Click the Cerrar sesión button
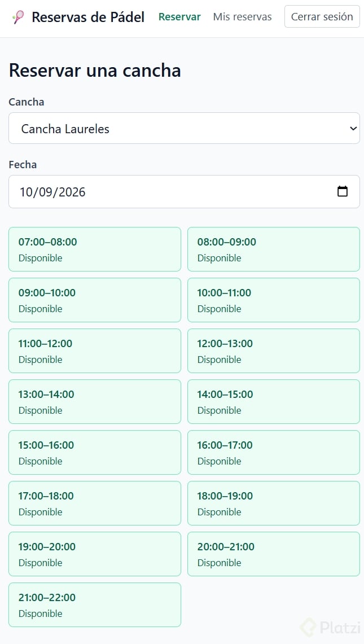 pyautogui.click(x=322, y=16)
